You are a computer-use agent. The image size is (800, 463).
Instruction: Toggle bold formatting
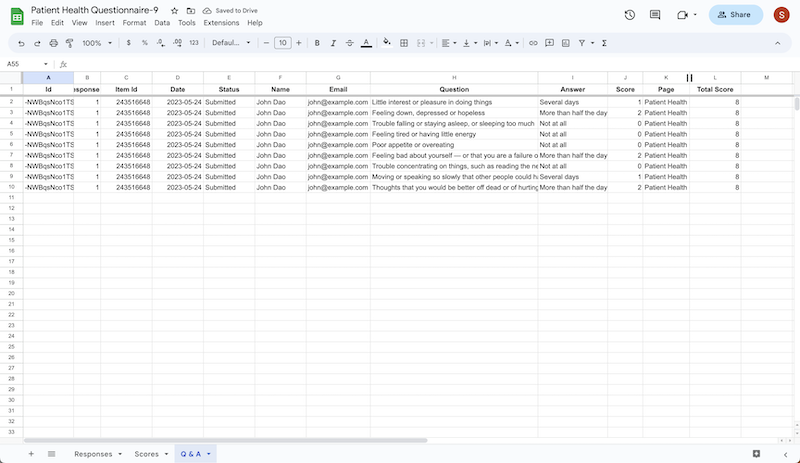[x=317, y=43]
